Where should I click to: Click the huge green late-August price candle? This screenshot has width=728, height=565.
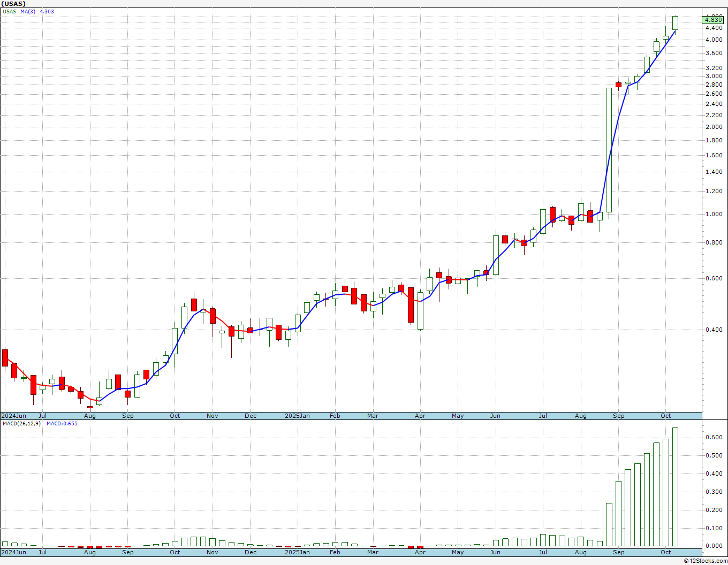[x=609, y=150]
